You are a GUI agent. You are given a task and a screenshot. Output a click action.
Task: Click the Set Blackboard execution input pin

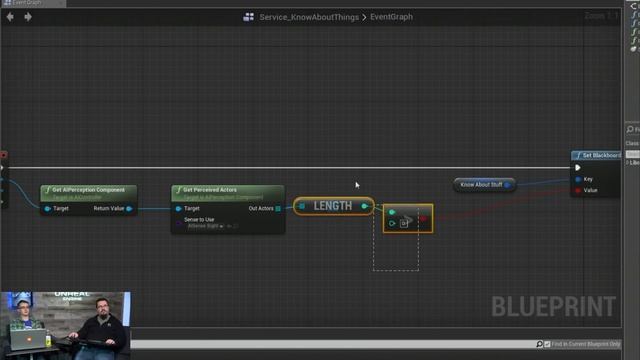(578, 168)
